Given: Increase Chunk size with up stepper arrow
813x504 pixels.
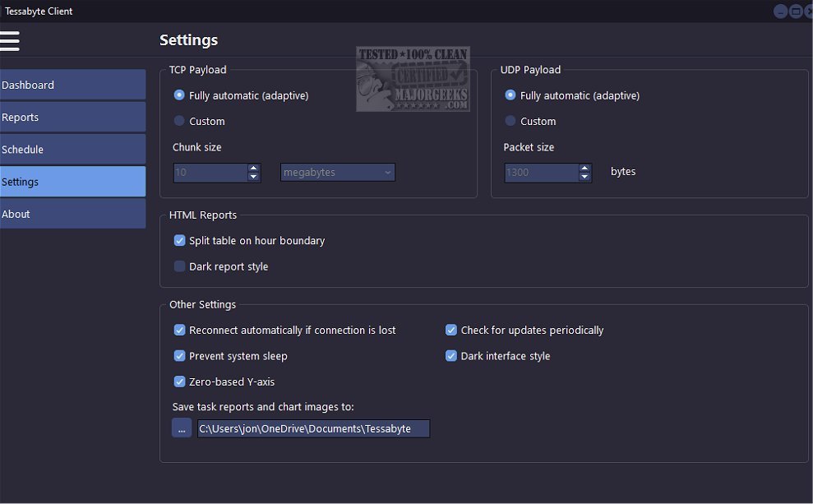Looking at the screenshot, I should coord(253,168).
